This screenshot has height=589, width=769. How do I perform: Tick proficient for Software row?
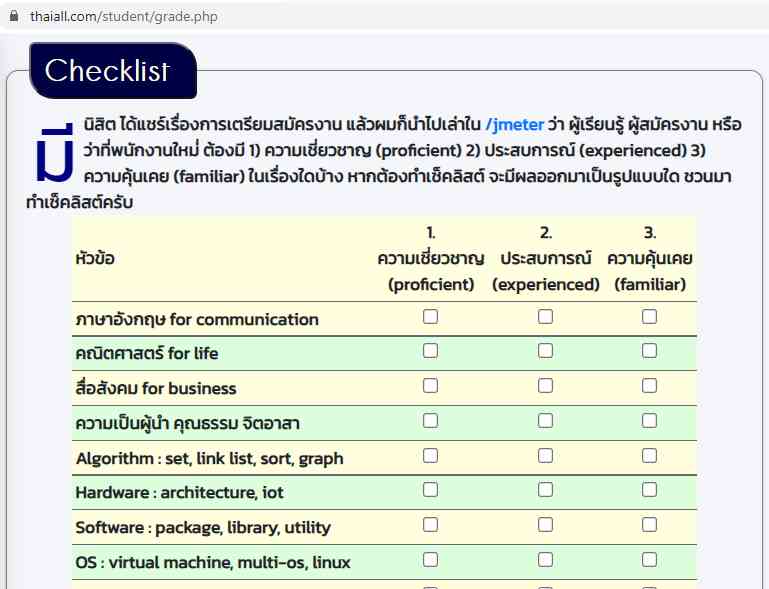[431, 525]
